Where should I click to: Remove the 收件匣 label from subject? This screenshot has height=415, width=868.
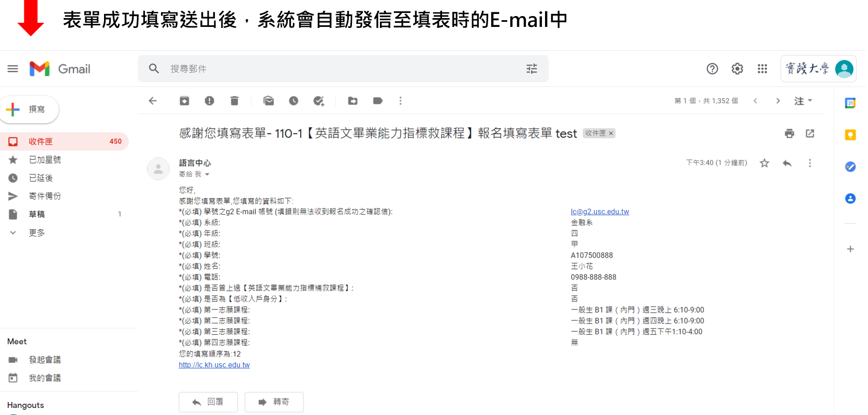click(611, 134)
